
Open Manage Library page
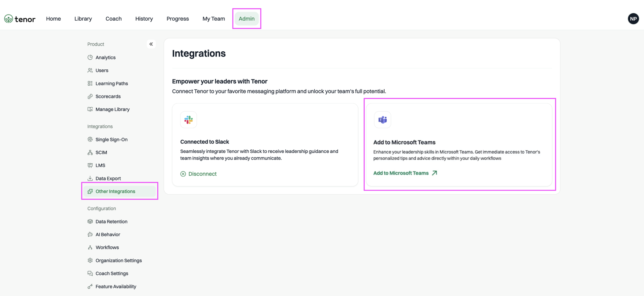click(119, 109)
